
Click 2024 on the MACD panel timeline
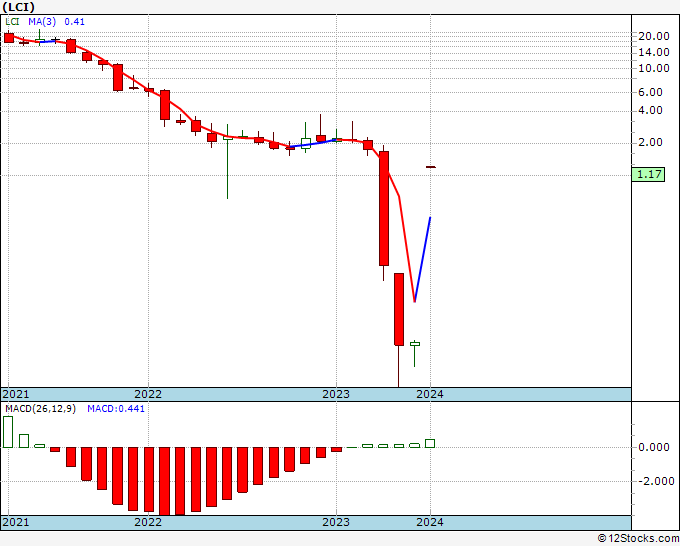tap(430, 522)
